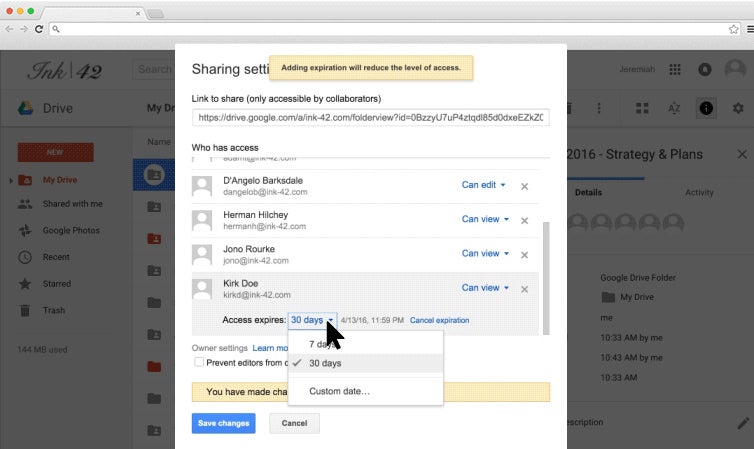Click the Starred star icon
This screenshot has height=449, width=754.
click(x=25, y=284)
